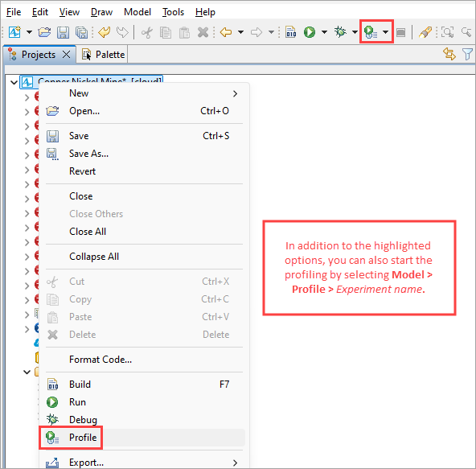Choose Close from the context menu
The image size is (476, 469).
pos(143,196)
